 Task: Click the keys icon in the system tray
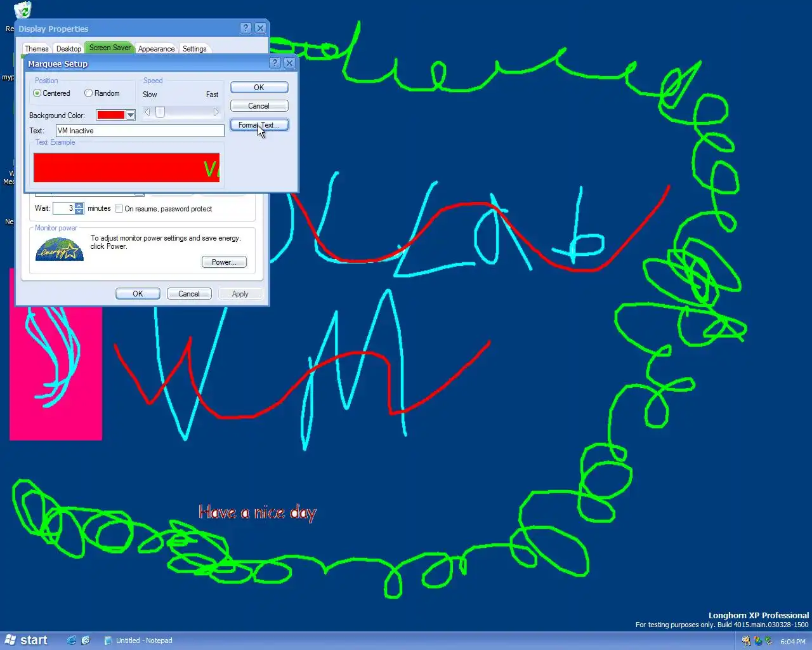(x=747, y=641)
